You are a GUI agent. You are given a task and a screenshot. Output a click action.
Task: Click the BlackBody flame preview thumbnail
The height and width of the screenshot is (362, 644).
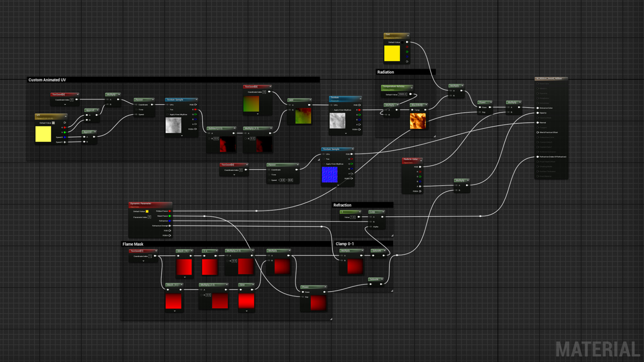point(418,121)
